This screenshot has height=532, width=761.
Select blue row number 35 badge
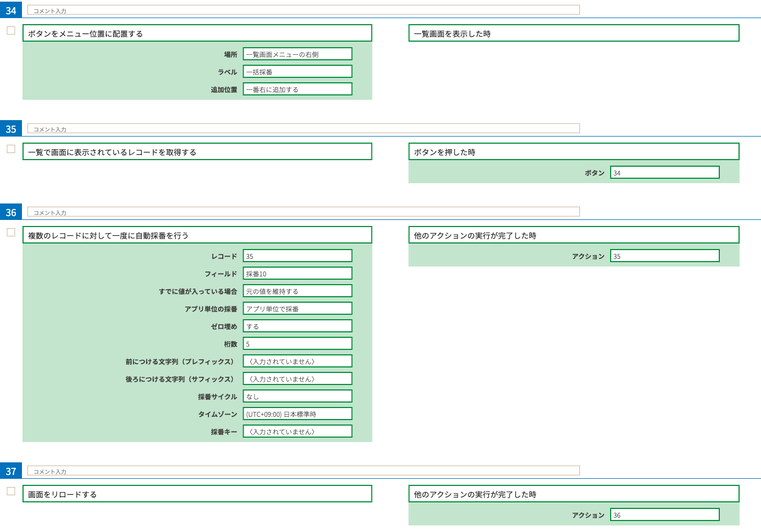11,129
